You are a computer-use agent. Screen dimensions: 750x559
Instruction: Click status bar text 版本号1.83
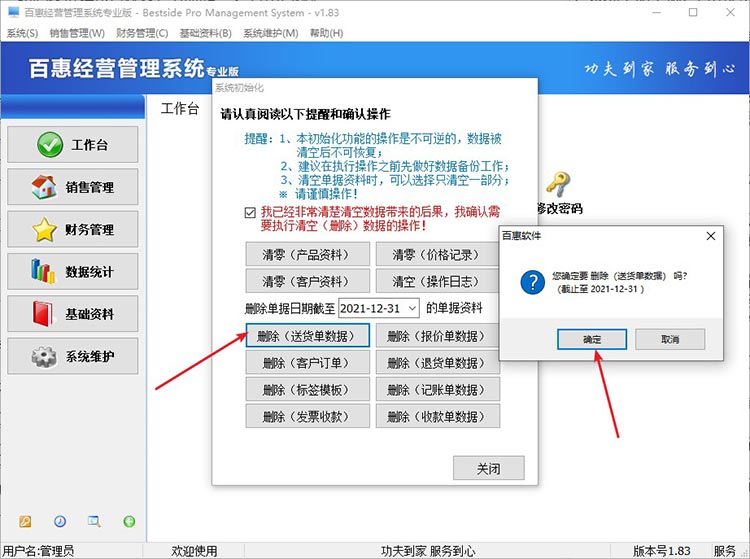662,551
